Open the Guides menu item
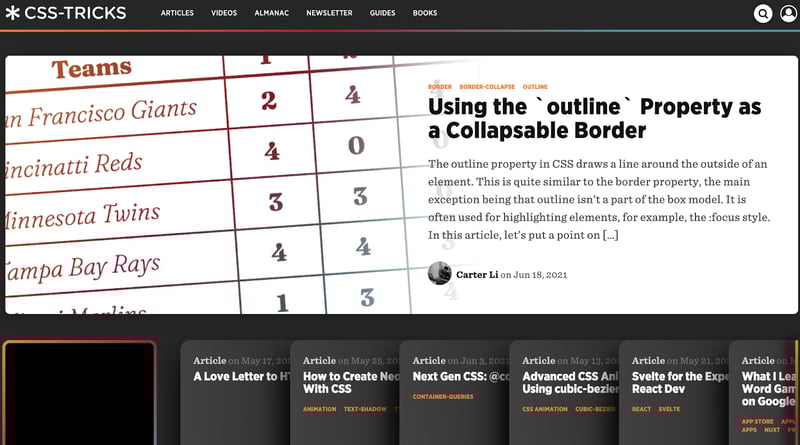 383,13
